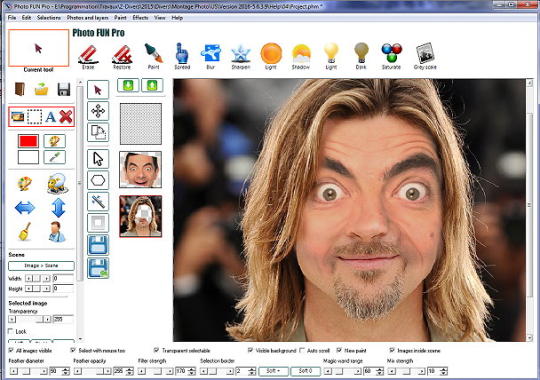Enable the Lock checkbox
Image resolution: width=540 pixels, height=380 pixels.
[x=11, y=331]
